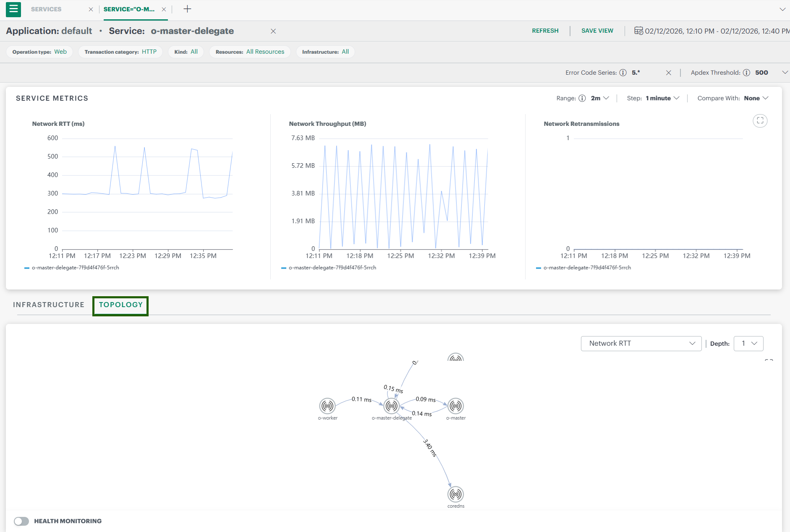Viewport: 790px width, 532px height.
Task: Open the hamburger main menu
Action: tap(13, 9)
